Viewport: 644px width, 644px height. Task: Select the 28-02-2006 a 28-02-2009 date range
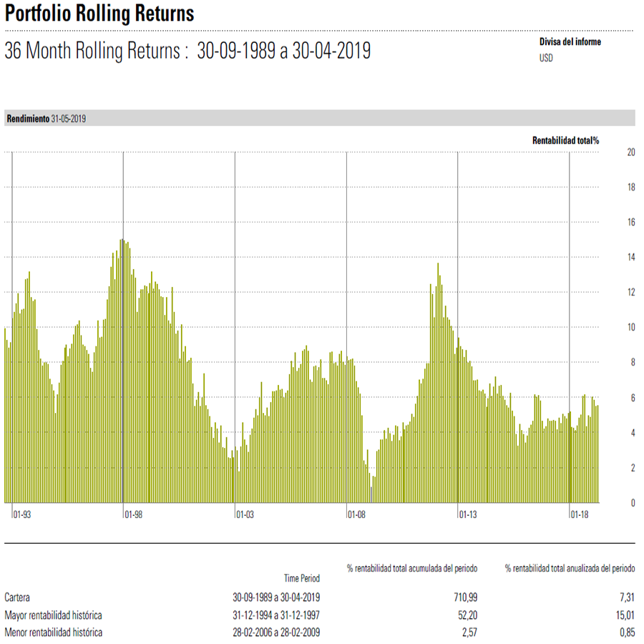(x=276, y=633)
